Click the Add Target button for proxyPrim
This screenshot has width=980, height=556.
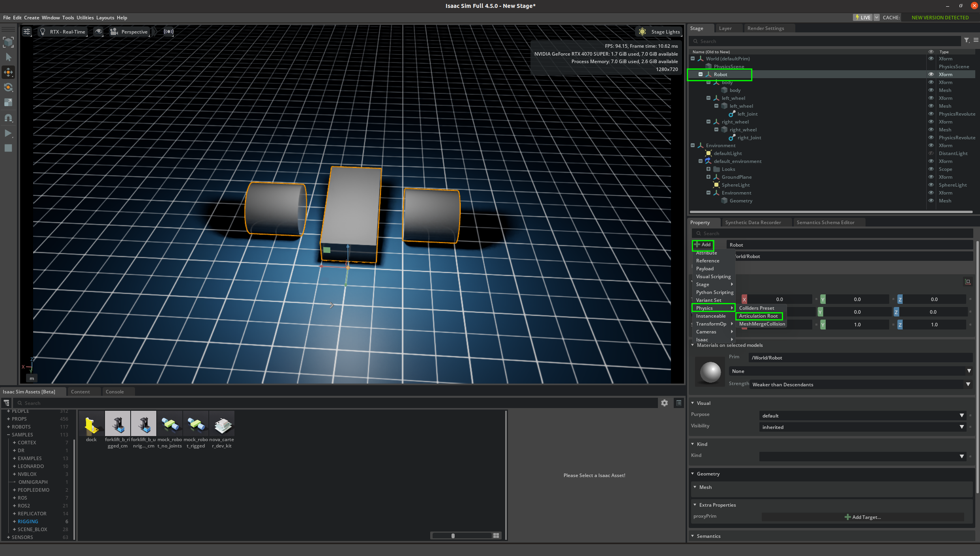pyautogui.click(x=863, y=517)
